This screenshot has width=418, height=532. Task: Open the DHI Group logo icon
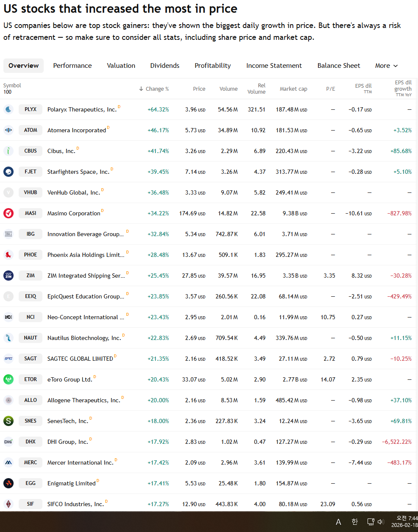click(x=8, y=442)
